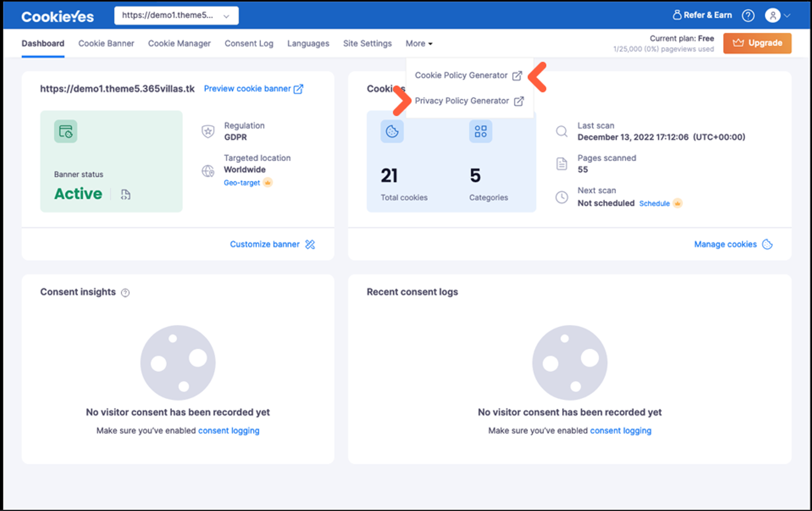This screenshot has height=511, width=812.
Task: Click the CookieYes logo
Action: 57,16
